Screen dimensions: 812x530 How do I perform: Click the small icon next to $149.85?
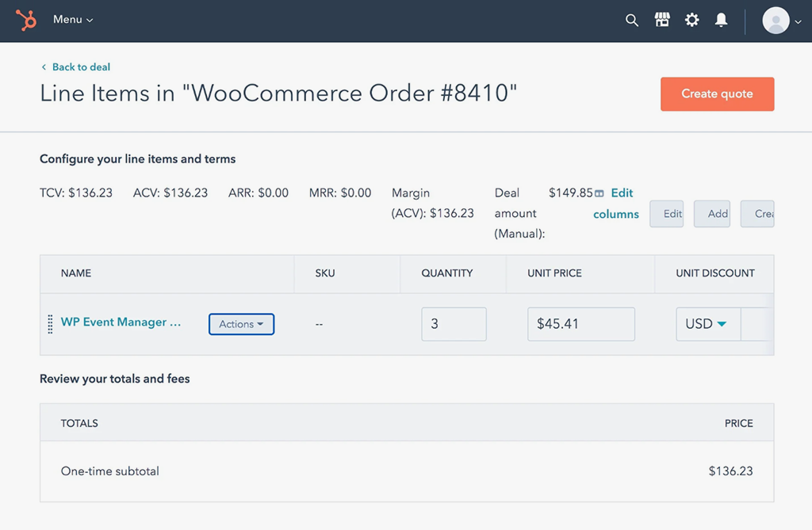coord(601,193)
